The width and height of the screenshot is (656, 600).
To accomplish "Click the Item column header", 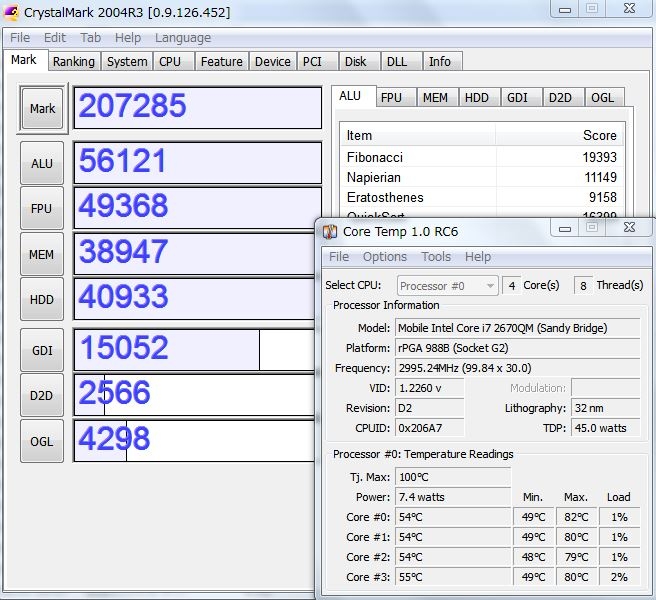I will pyautogui.click(x=418, y=136).
